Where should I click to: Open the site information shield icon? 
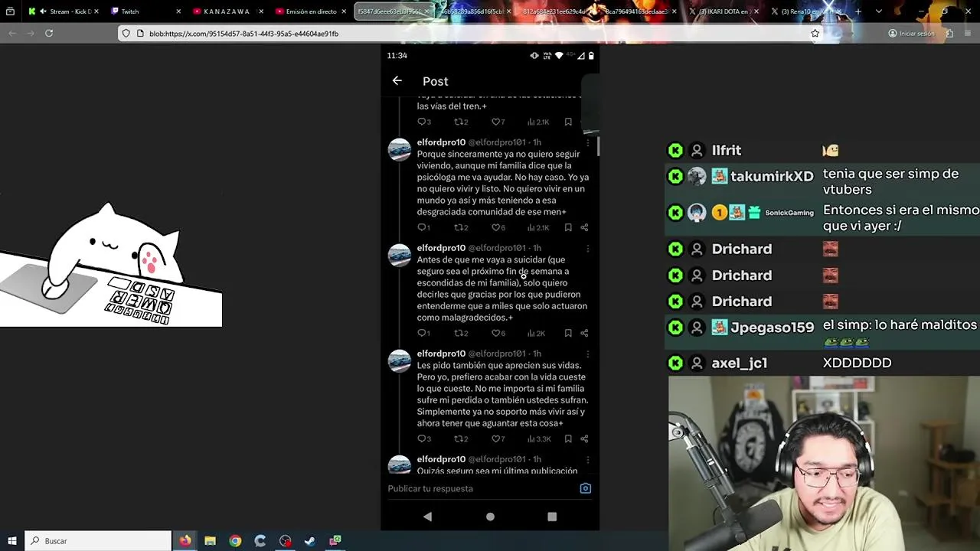(x=126, y=34)
